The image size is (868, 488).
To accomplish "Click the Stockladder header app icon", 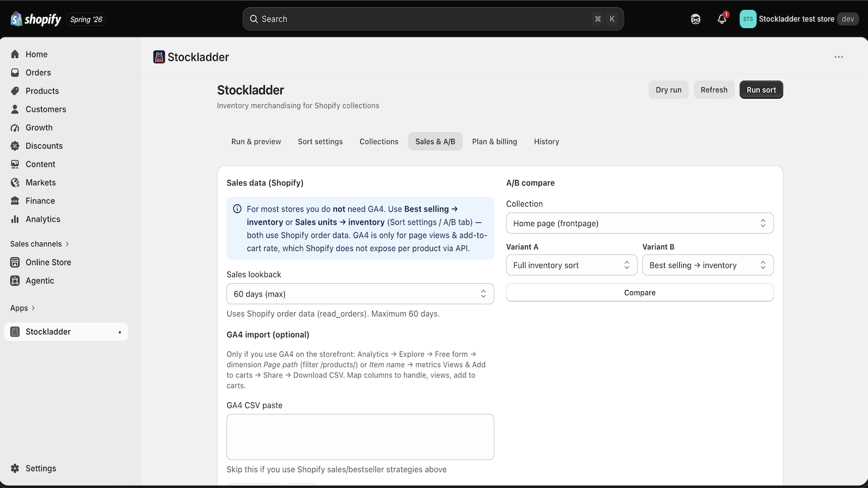I will click(x=159, y=57).
